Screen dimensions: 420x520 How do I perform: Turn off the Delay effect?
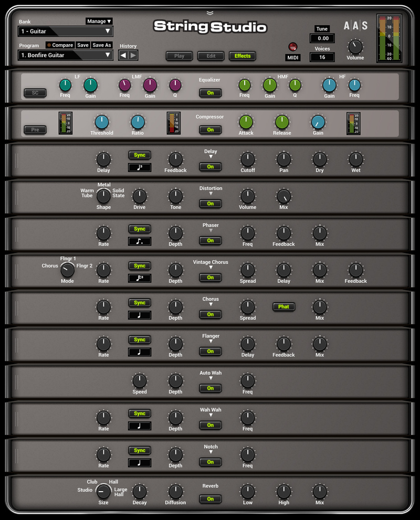(211, 166)
